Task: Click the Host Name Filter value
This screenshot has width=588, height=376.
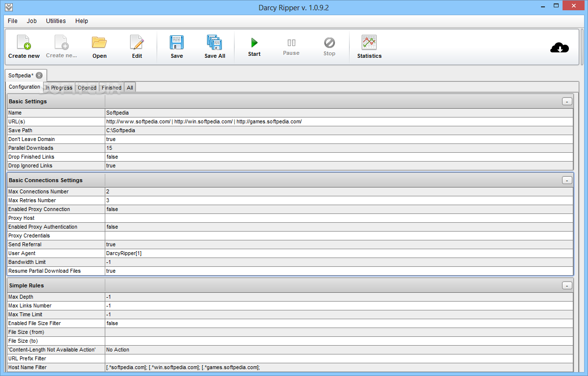Action: [x=339, y=367]
